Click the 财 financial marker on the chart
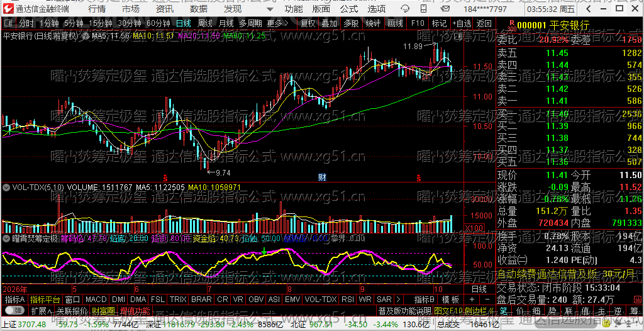This screenshot has width=644, height=331. point(323,177)
